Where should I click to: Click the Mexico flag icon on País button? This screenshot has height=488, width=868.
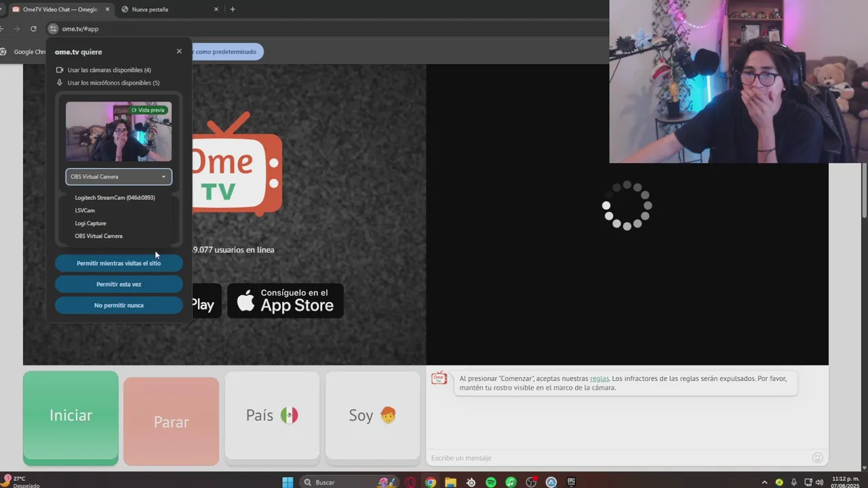[x=290, y=415]
